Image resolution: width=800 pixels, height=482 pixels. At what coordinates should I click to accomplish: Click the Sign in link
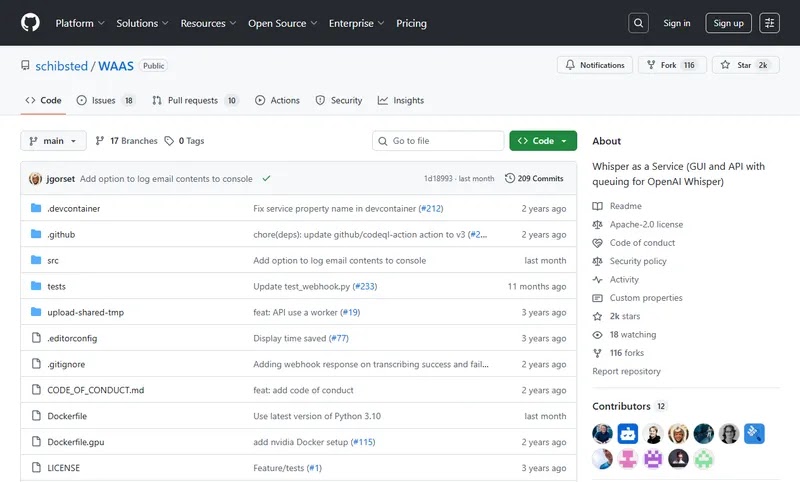click(677, 23)
